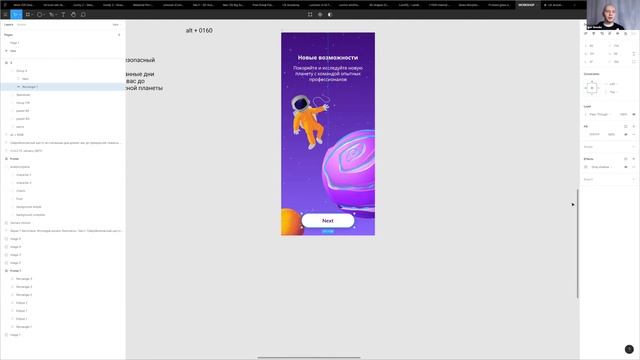The height and width of the screenshot is (360, 640).
Task: Select the Frame tool
Action: (28, 14)
